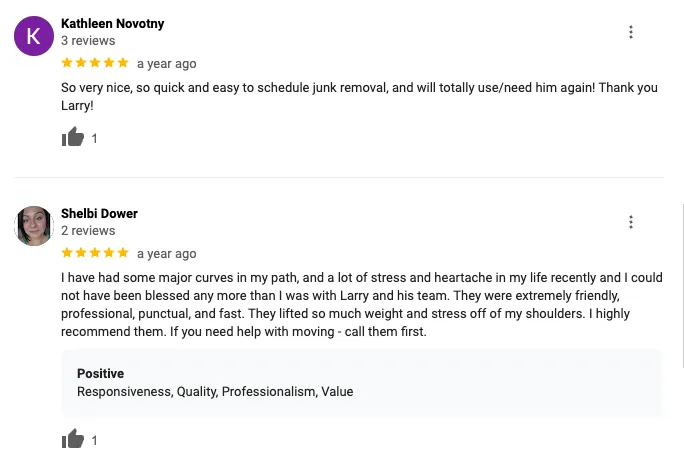Select Shelbi's review paragraph about Larry's team
The width and height of the screenshot is (684, 459).
[x=360, y=304]
